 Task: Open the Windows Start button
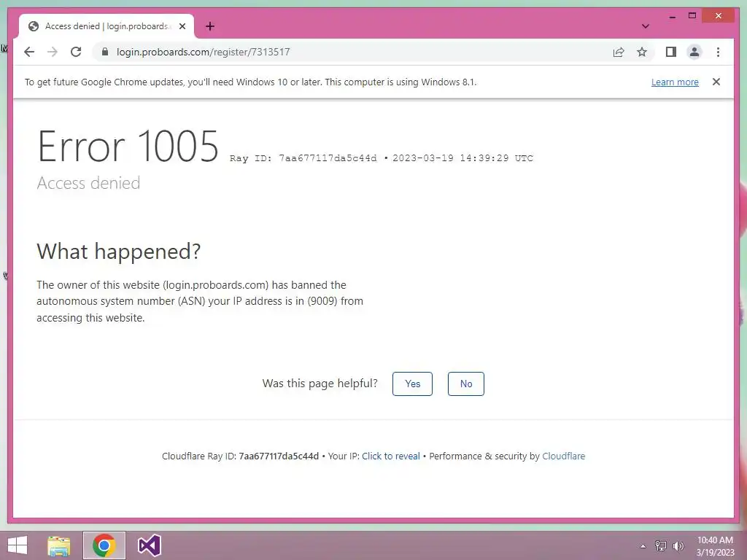(x=18, y=545)
